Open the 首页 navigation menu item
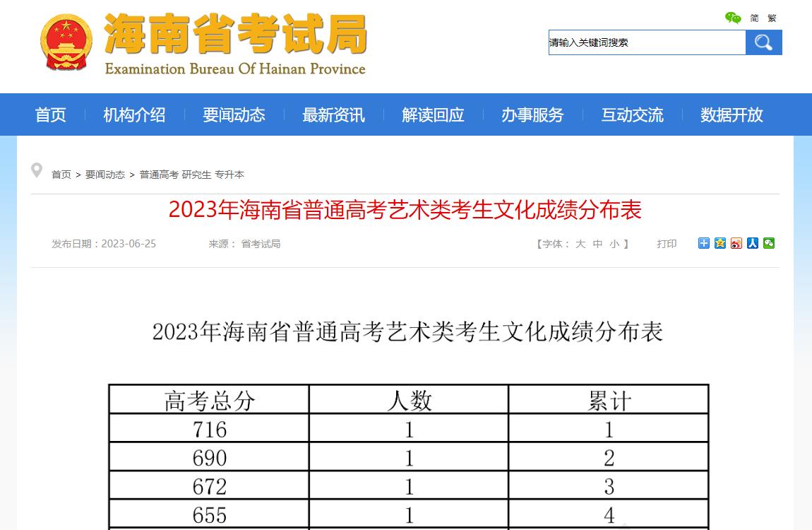812x530 pixels. pos(51,114)
